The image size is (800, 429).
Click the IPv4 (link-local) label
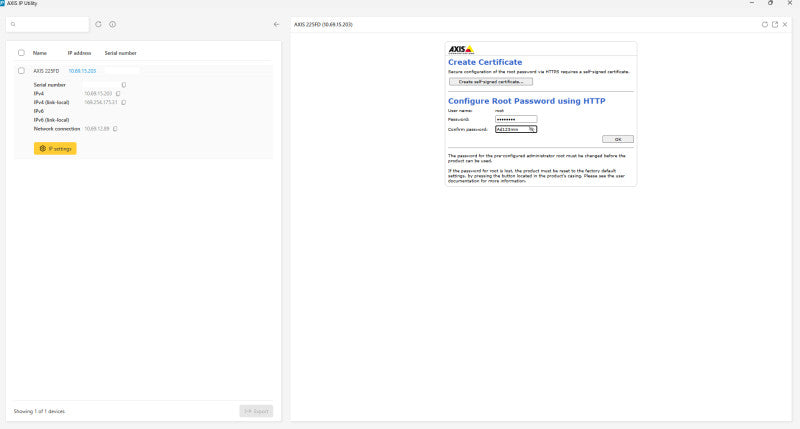[x=51, y=102]
